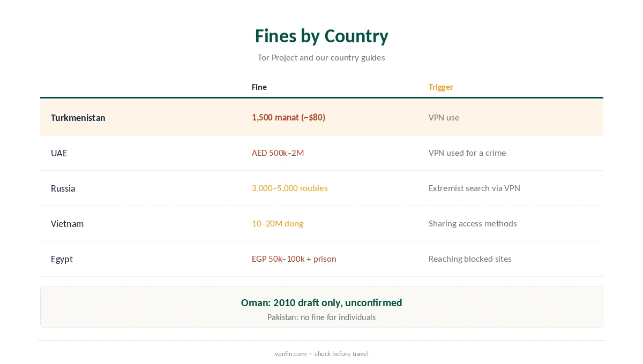
Task: Click the 'Trigger' column header
Action: click(x=440, y=87)
